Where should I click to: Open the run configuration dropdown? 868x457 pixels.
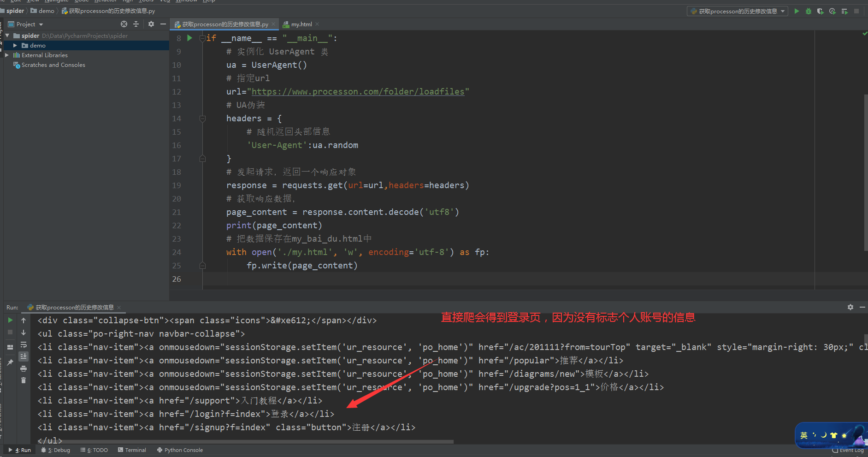click(738, 11)
